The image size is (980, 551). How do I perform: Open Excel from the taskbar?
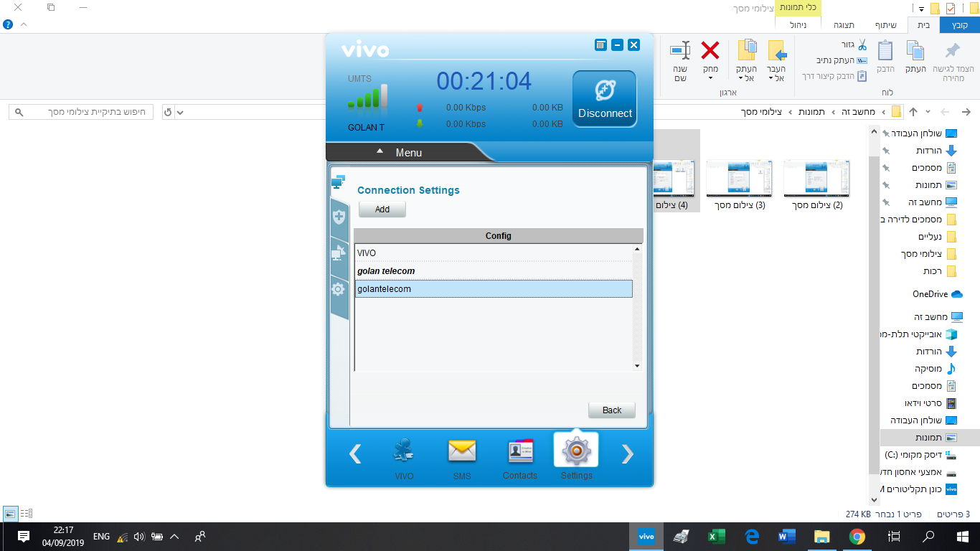click(x=716, y=536)
